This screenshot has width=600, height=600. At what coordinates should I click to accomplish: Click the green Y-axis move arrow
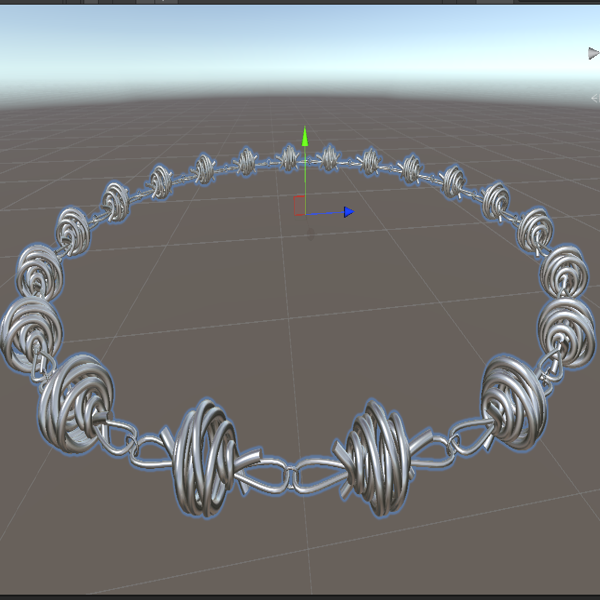305,137
